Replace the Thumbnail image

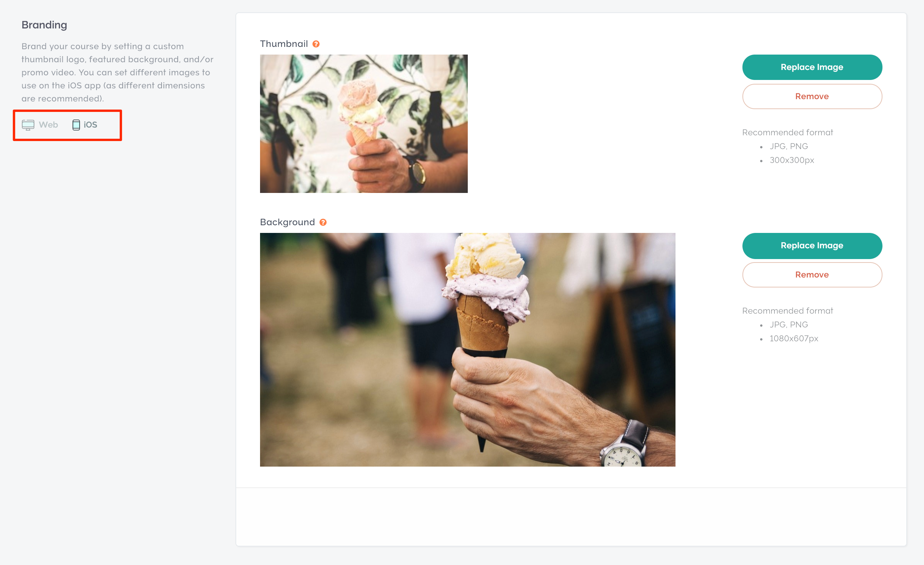tap(812, 67)
